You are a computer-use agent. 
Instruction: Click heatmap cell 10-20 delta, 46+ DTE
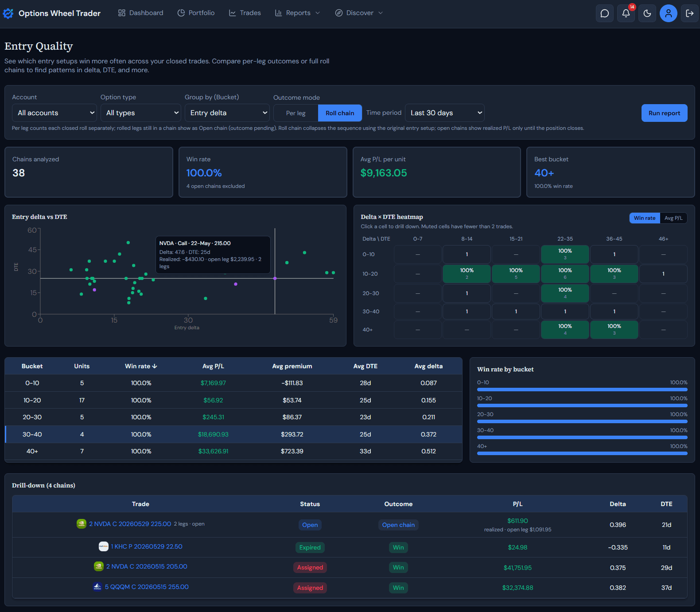click(663, 274)
